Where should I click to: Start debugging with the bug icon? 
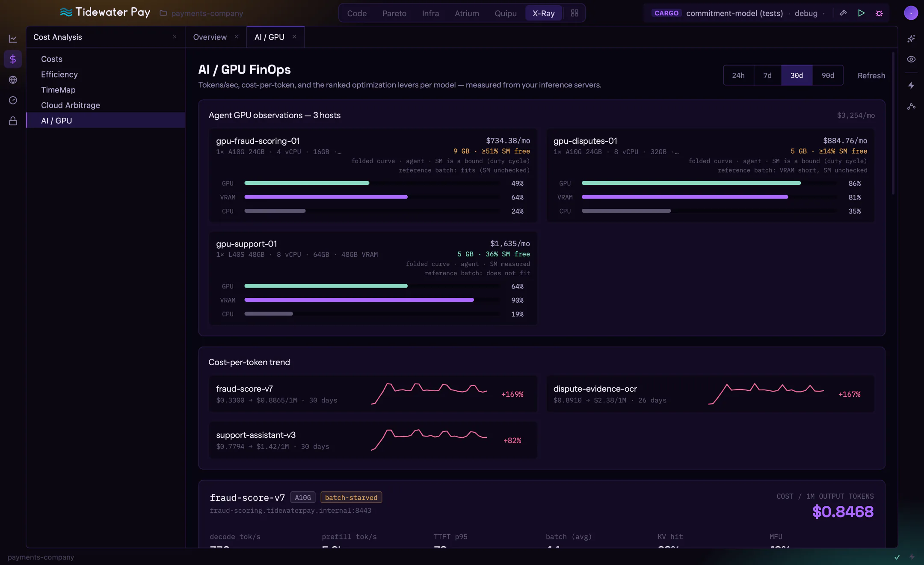pyautogui.click(x=879, y=13)
